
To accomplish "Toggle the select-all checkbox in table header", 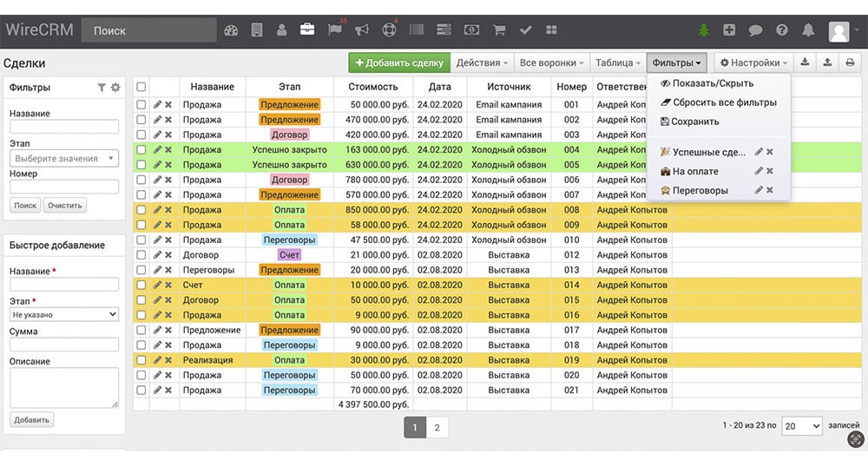I will (141, 87).
